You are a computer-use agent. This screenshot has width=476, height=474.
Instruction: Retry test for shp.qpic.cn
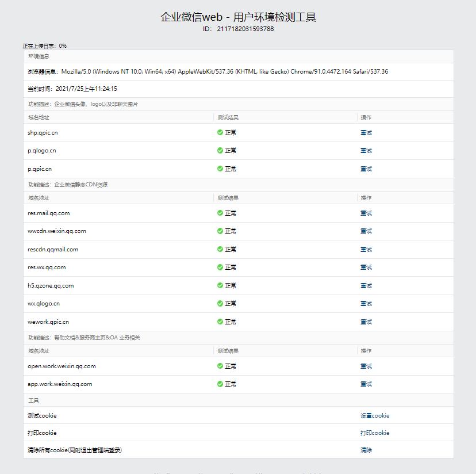[x=366, y=132]
